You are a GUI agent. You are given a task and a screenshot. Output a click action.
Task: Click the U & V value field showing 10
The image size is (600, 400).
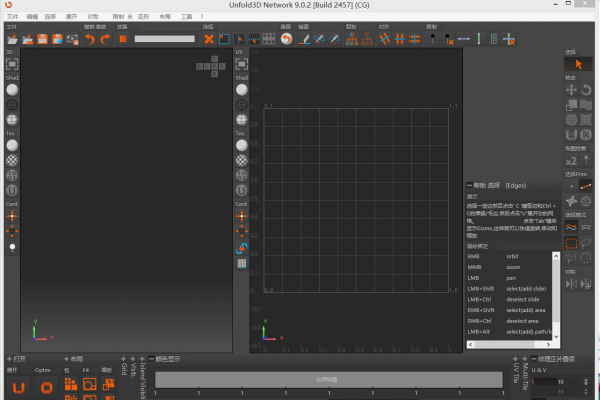coord(561,382)
